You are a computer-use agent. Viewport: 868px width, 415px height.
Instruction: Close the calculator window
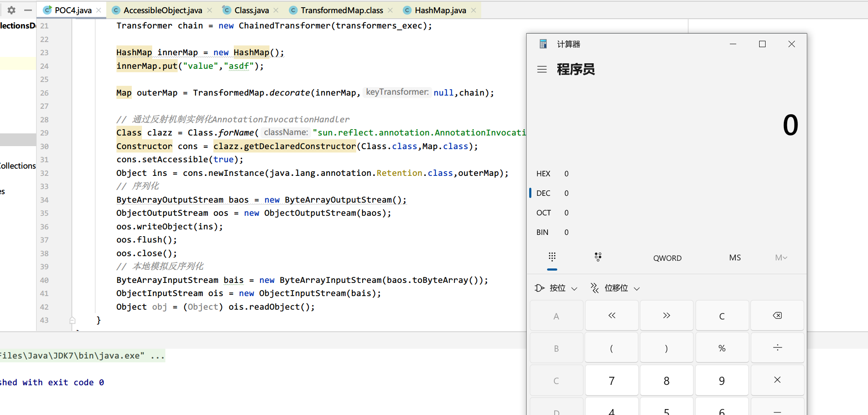pos(791,44)
